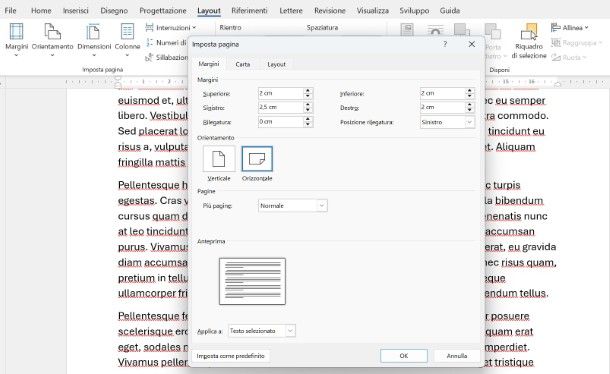This screenshot has width=610, height=374.
Task: Increase the Inferiore margin value
Action: pos(470,91)
